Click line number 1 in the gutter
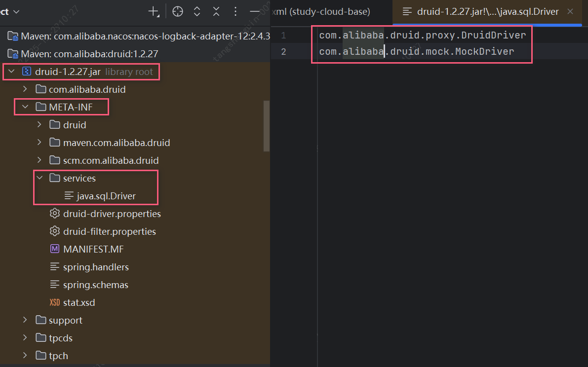The image size is (588, 367). 283,36
